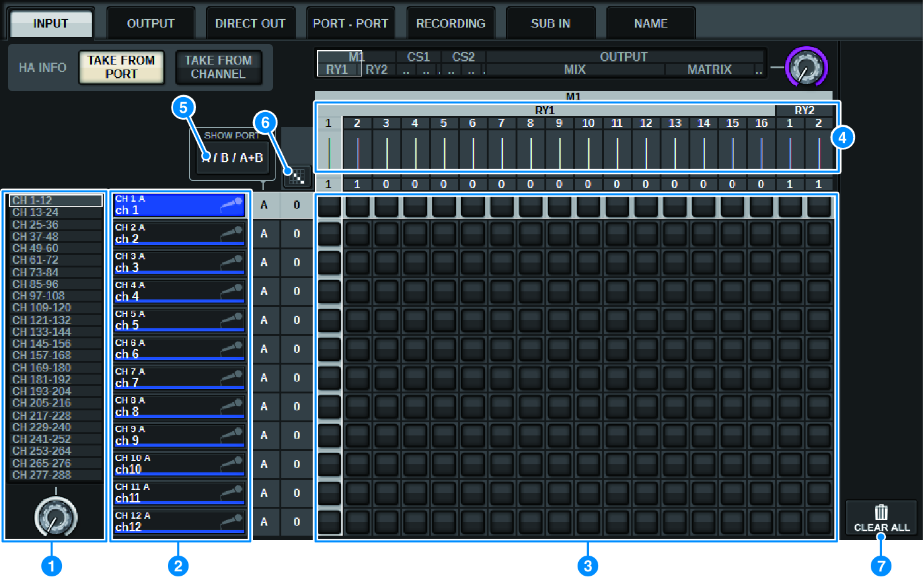The height and width of the screenshot is (577, 924).
Task: Select the MATRIX section in port bar
Action: tap(709, 70)
